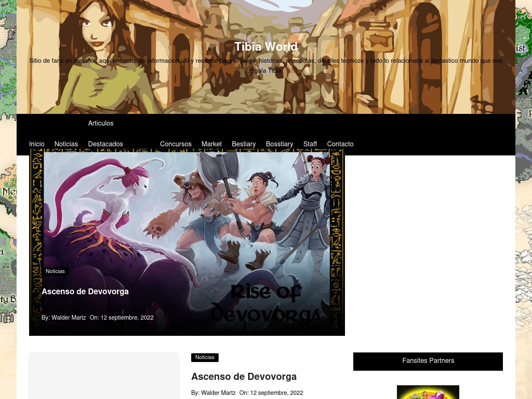The image size is (532, 399).
Task: Click date 12 septiembre, 2022 on featured banner
Action: coord(127,318)
